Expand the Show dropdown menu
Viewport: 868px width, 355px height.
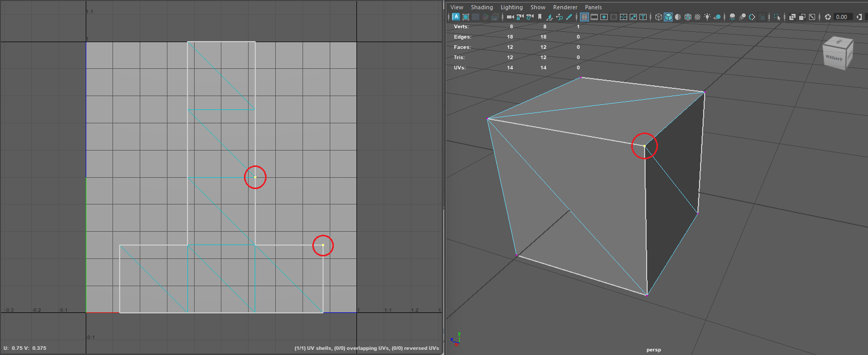click(538, 7)
